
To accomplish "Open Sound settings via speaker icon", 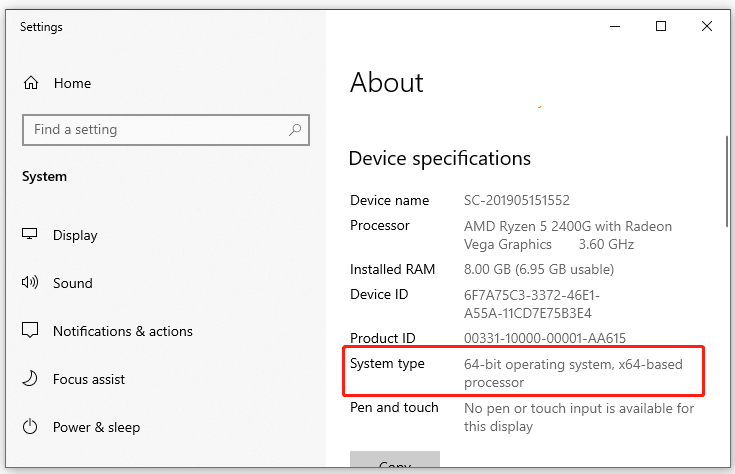I will click(x=30, y=283).
